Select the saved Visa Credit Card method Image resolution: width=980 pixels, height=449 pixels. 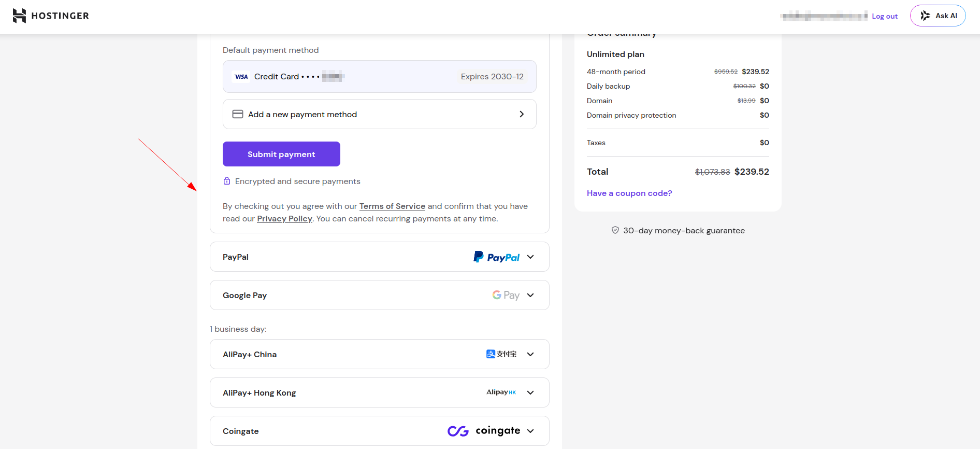pos(380,77)
